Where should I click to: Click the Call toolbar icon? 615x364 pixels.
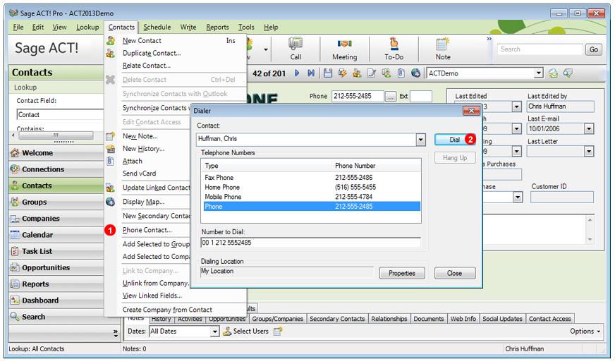296,48
